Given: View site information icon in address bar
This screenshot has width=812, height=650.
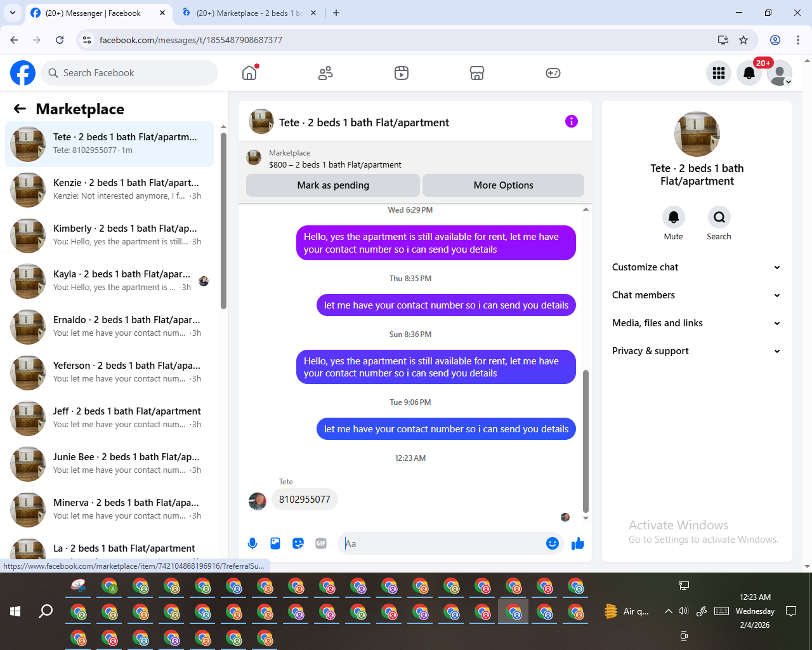Looking at the screenshot, I should (x=88, y=40).
